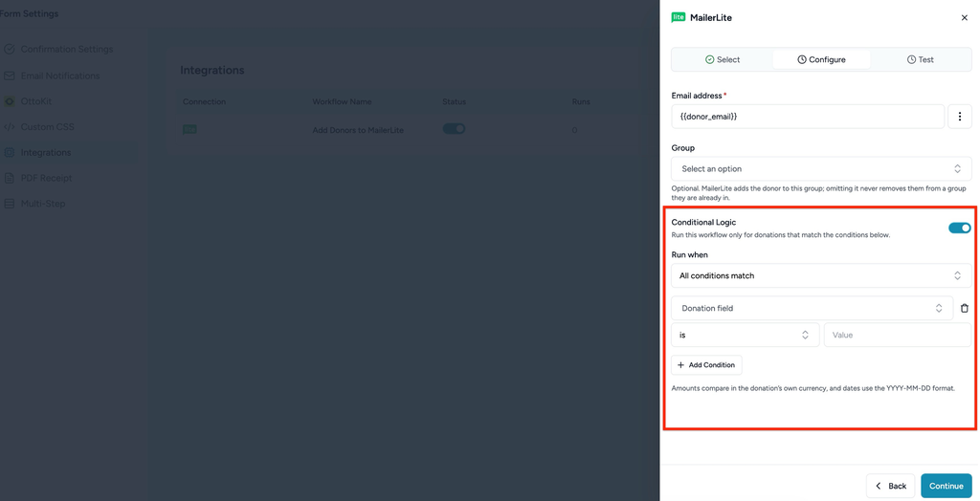This screenshot has height=501, width=980.
Task: Switch to the Select step tab
Action: point(723,59)
